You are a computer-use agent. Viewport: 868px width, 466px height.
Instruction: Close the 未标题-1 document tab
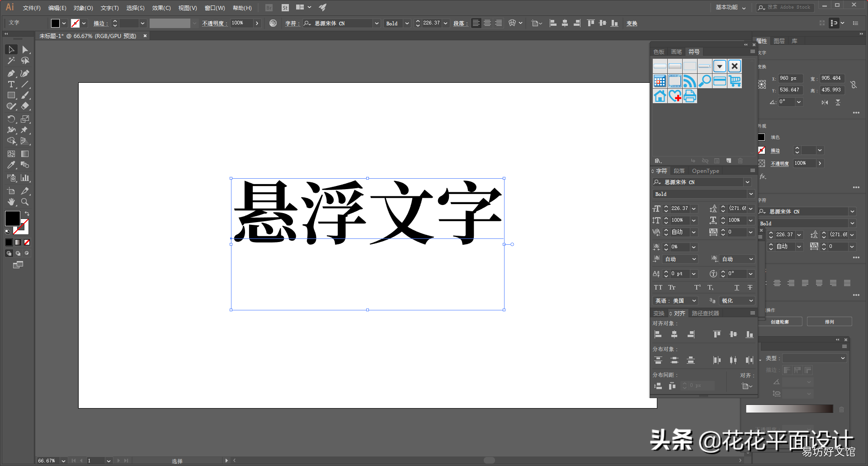[145, 36]
